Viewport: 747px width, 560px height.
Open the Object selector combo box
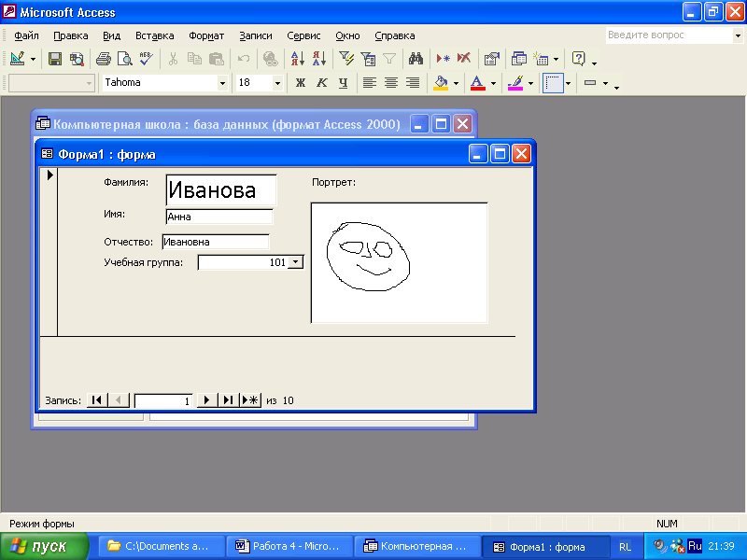51,83
